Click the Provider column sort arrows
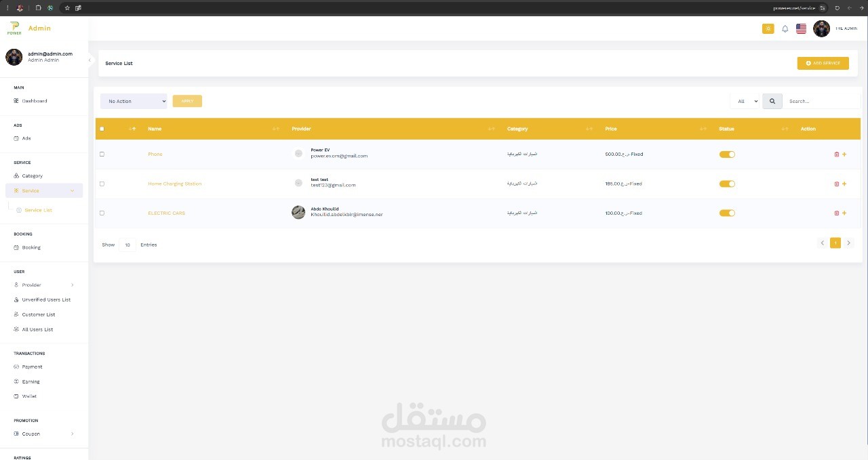The width and height of the screenshot is (868, 460). pos(491,129)
